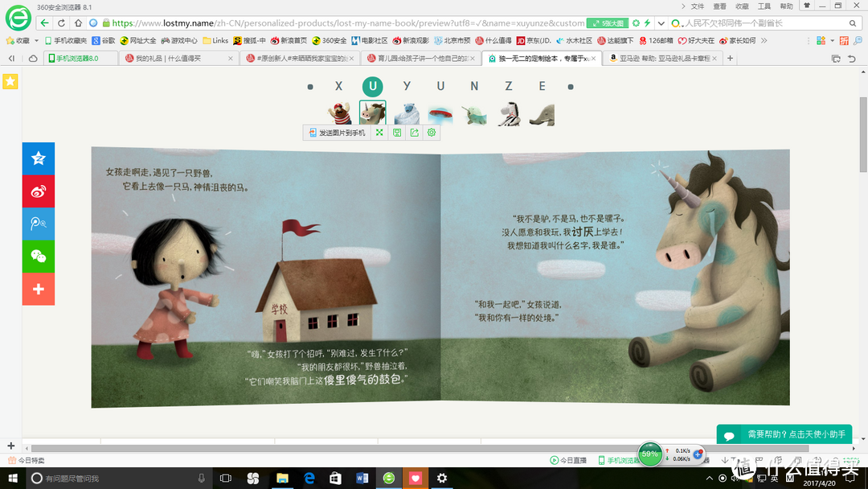
Task: Share the page to WeChat
Action: click(x=39, y=257)
